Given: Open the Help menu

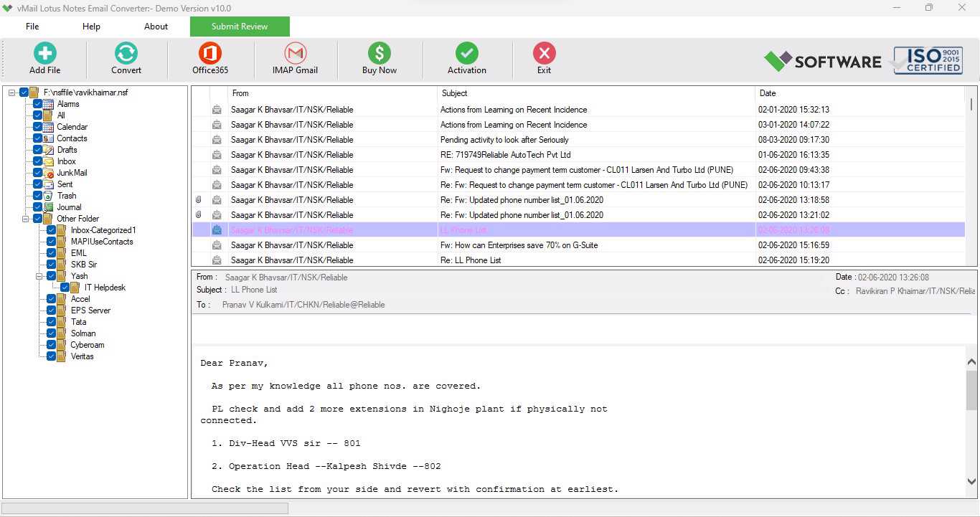Looking at the screenshot, I should pos(91,27).
